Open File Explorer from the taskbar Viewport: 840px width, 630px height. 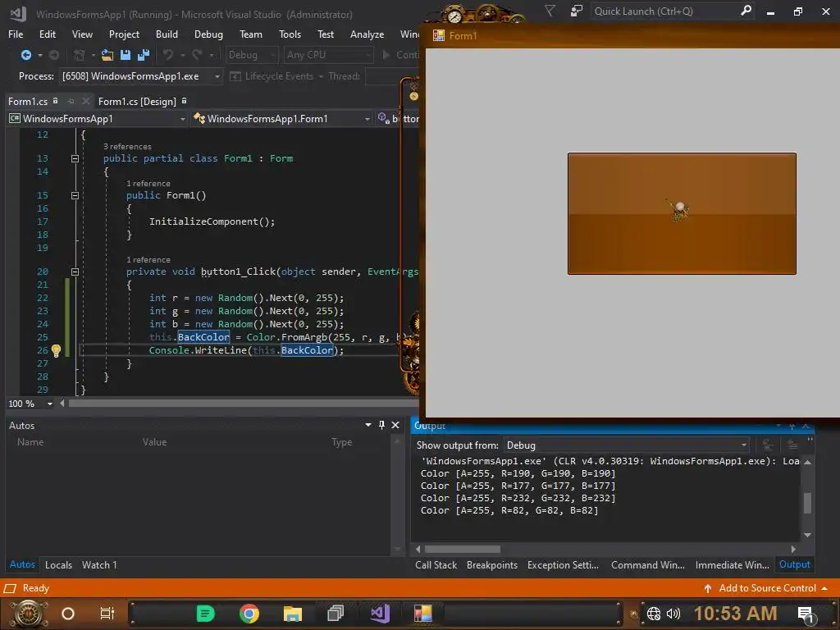(293, 614)
